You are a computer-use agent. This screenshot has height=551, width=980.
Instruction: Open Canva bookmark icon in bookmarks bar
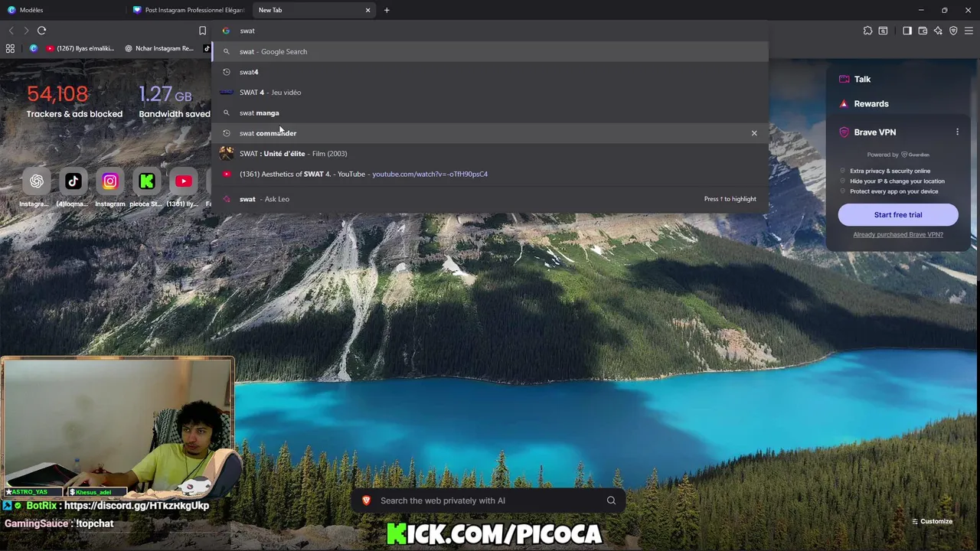(x=33, y=48)
